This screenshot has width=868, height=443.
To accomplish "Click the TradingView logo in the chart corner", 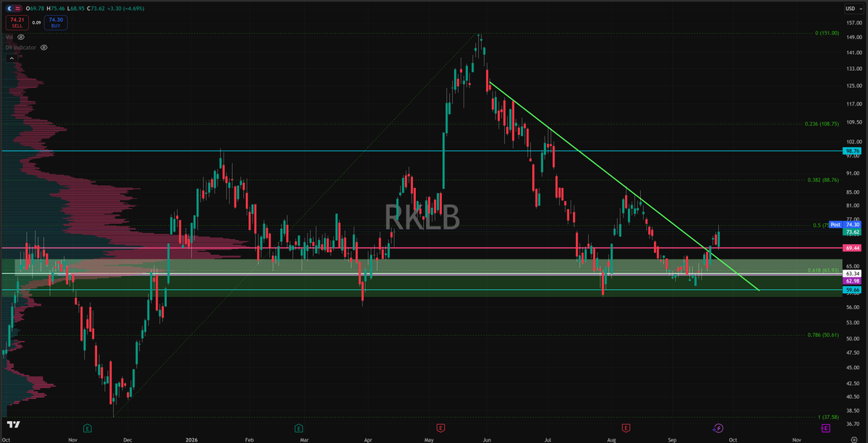I will pyautogui.click(x=12, y=425).
